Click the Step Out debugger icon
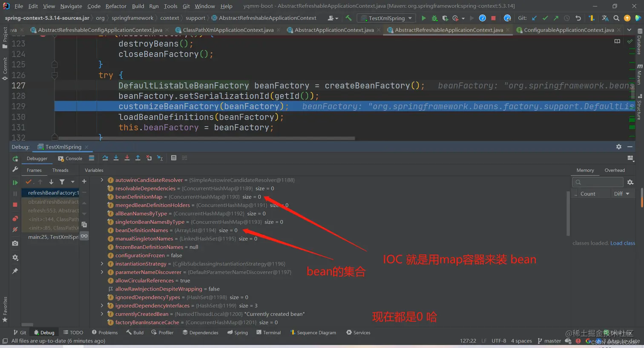Screen dimensions: 644x348 pyautogui.click(x=138, y=158)
